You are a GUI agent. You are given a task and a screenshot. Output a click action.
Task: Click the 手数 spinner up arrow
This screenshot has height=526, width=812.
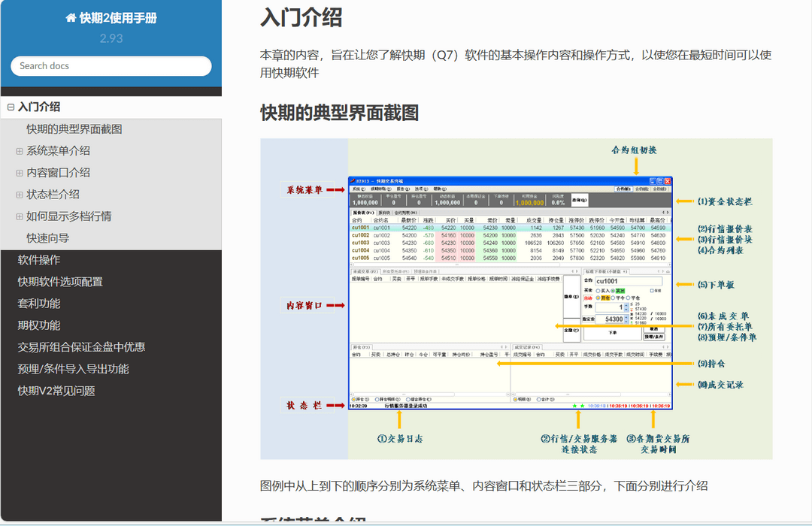(x=626, y=305)
